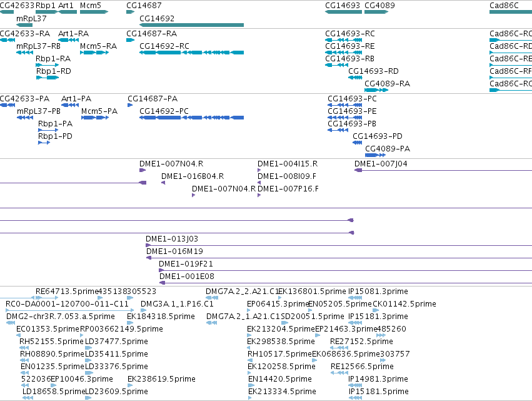This screenshot has width=532, height=401.
Task: Click the CG14693-RB transcript label
Action: (349, 59)
